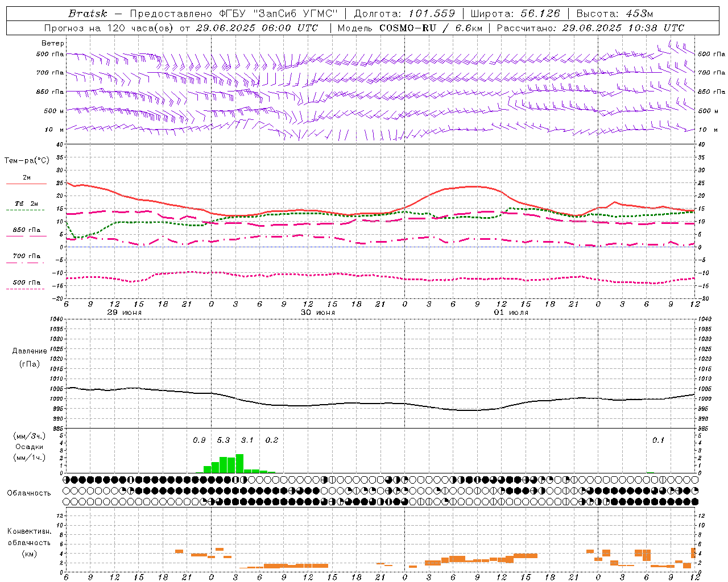Click the "Осадки" precipitation label
Viewport: 728px width, 582px height.
click(30, 447)
